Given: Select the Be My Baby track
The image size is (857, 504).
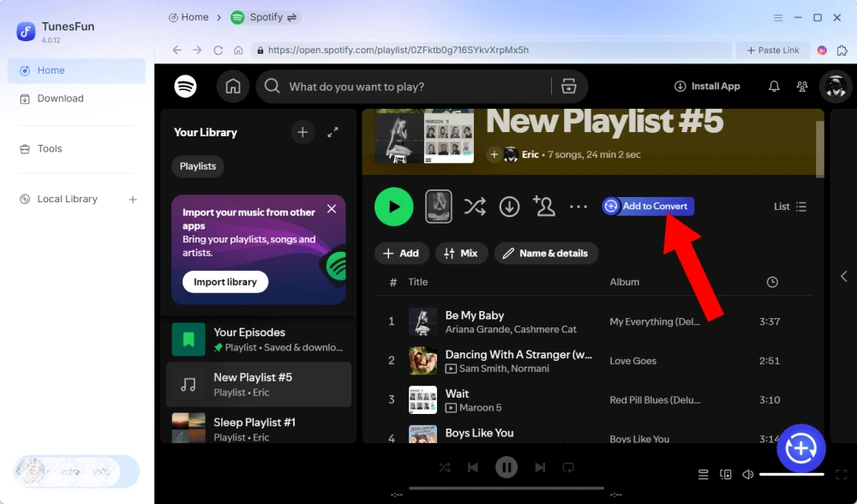Looking at the screenshot, I should click(593, 322).
